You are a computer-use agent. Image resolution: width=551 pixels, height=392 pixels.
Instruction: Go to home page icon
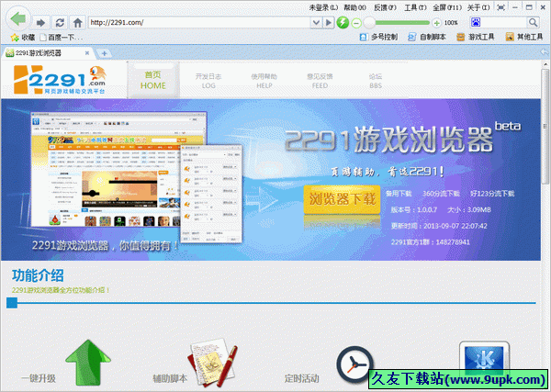click(x=78, y=23)
